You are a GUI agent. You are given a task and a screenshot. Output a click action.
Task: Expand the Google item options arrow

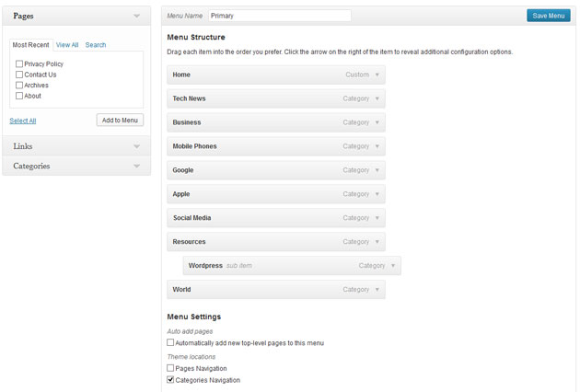point(377,170)
